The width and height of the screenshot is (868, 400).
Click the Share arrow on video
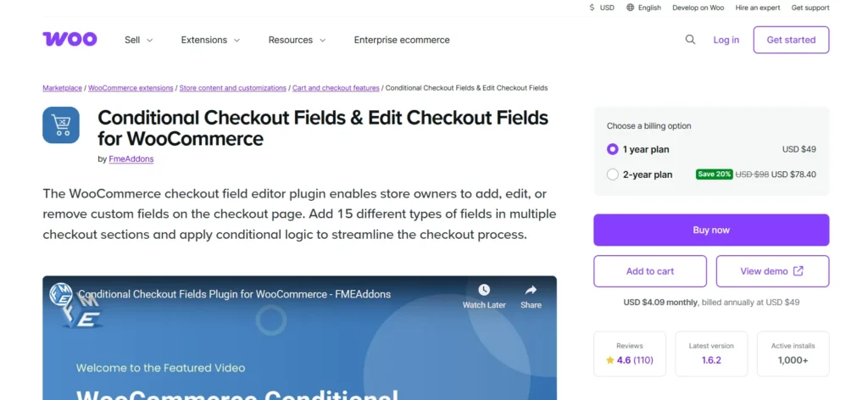(x=531, y=291)
